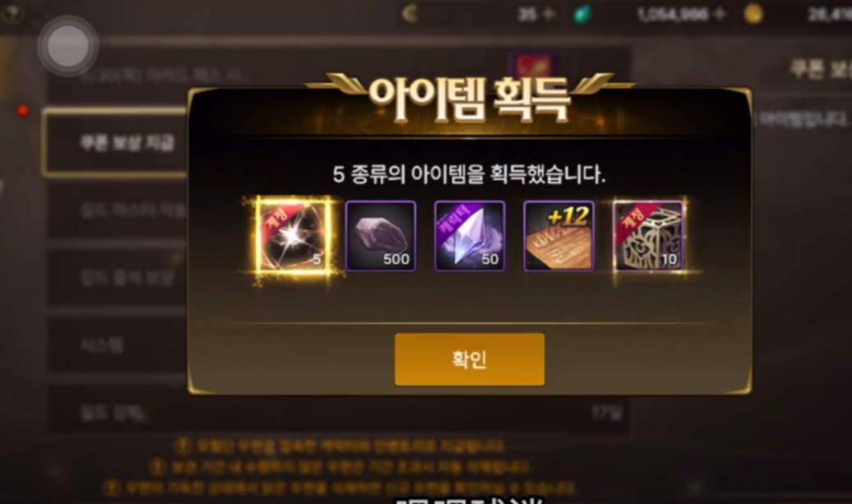Tap the gold coin currency icon
Image resolution: width=852 pixels, height=504 pixels.
coord(754,14)
